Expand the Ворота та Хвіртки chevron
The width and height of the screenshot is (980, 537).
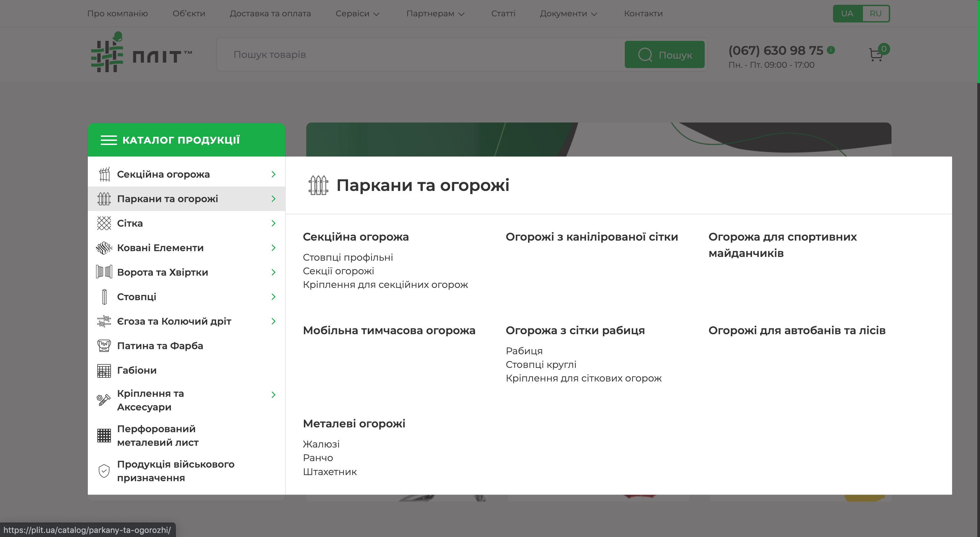click(x=273, y=272)
